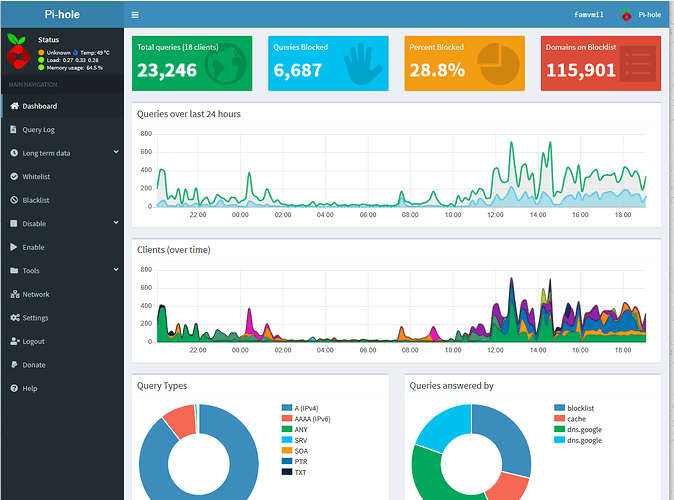The height and width of the screenshot is (500, 674).
Task: Click the Enable play icon
Action: tap(14, 247)
